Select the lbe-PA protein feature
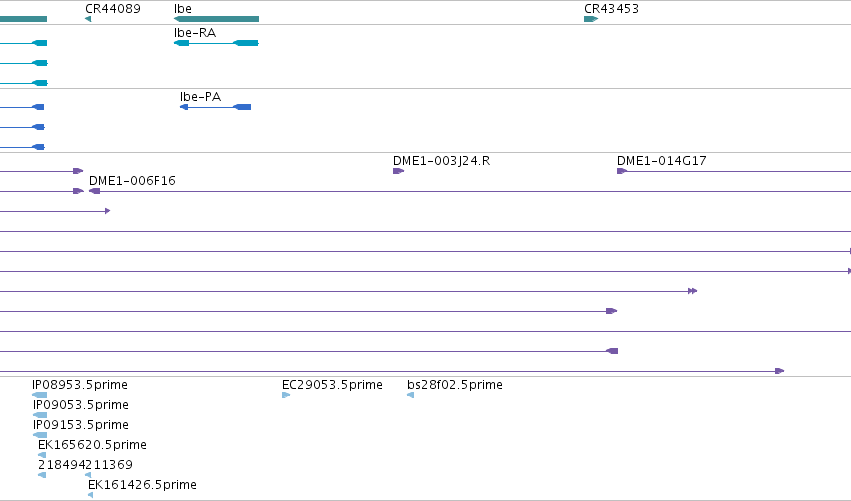851x501 pixels. point(215,107)
